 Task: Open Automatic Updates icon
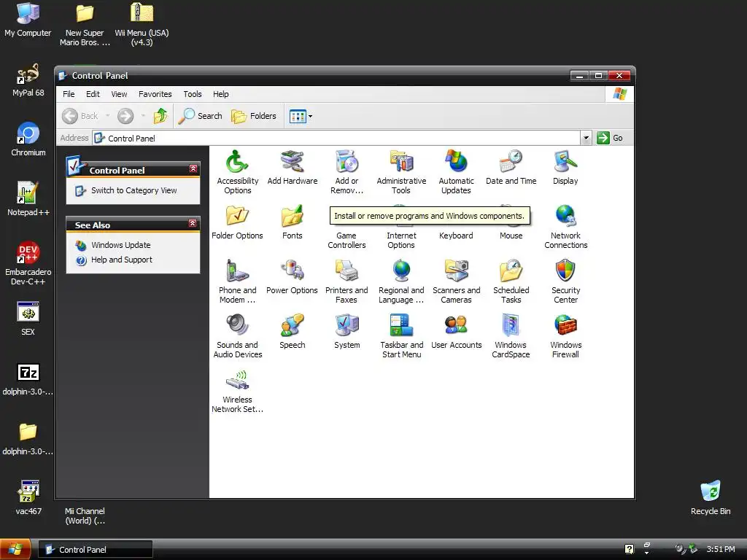tap(457, 162)
